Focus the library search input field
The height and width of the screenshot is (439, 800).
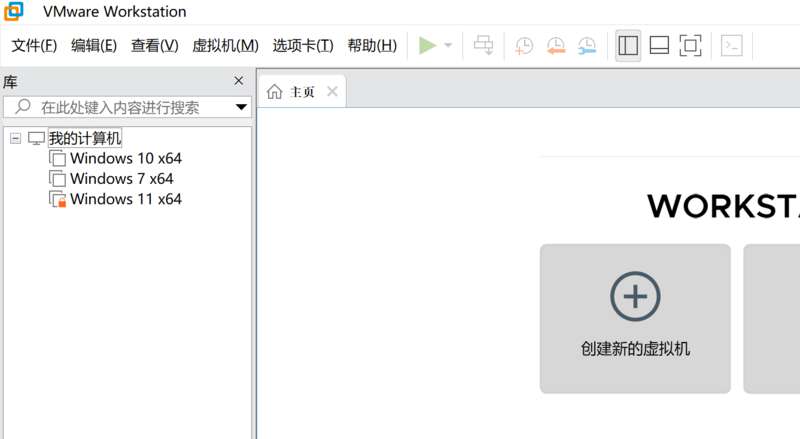[x=128, y=107]
